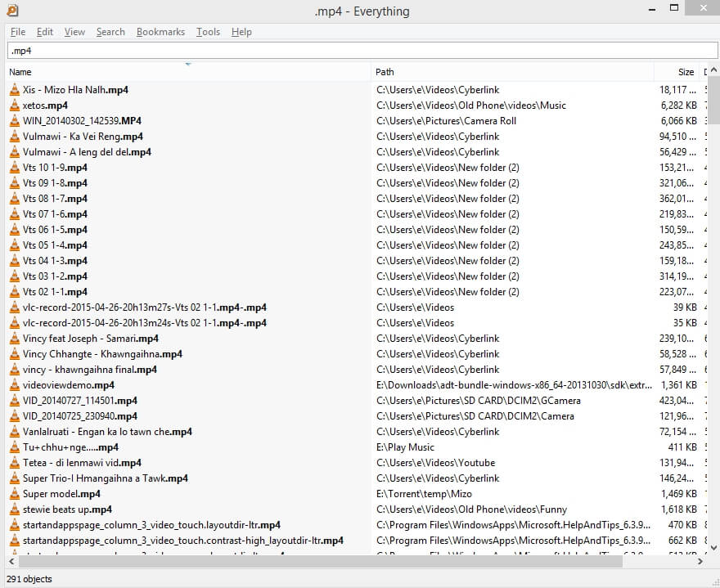The width and height of the screenshot is (720, 588).
Task: Open the Edit menu
Action: pyautogui.click(x=44, y=32)
